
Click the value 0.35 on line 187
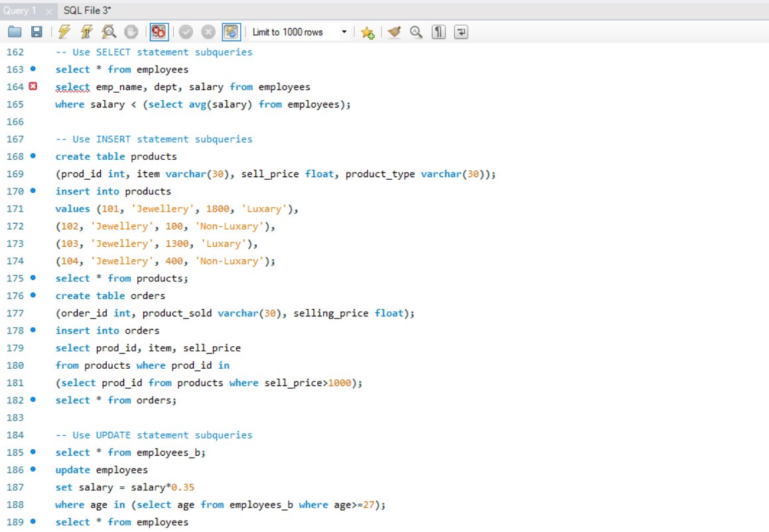[183, 488]
